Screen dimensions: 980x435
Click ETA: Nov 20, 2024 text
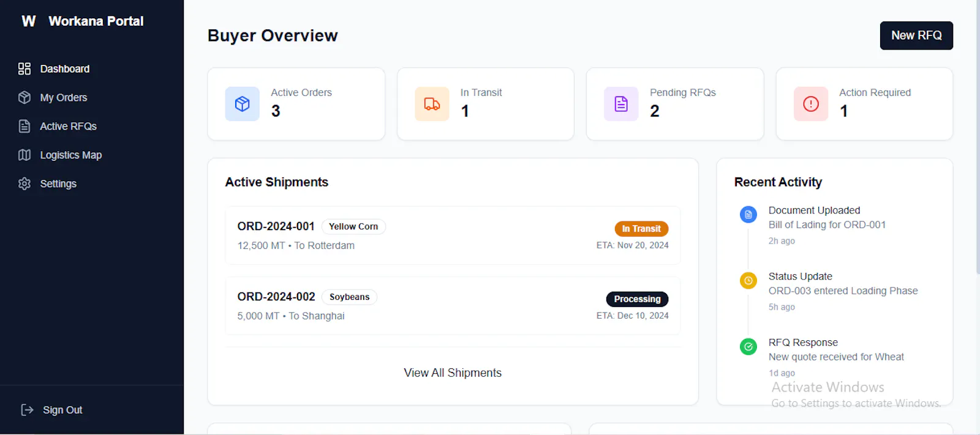point(632,245)
